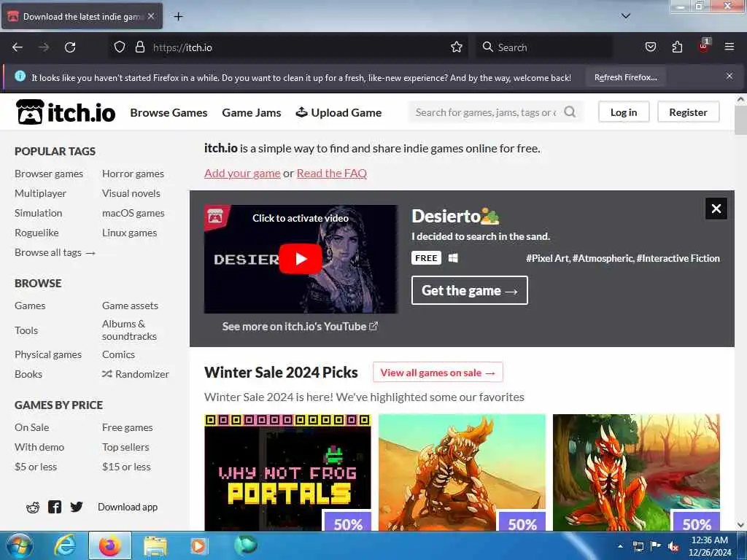Click Browse all tags link
747x560 pixels.
coord(55,252)
